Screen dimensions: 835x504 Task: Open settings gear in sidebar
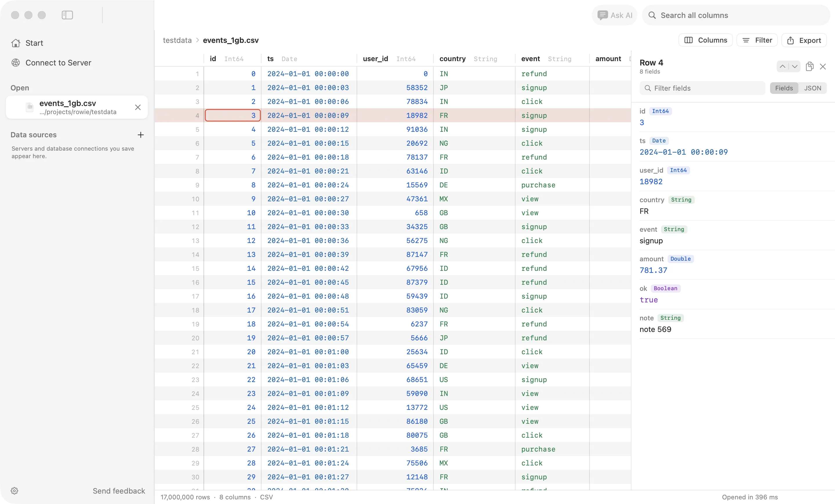(14, 491)
